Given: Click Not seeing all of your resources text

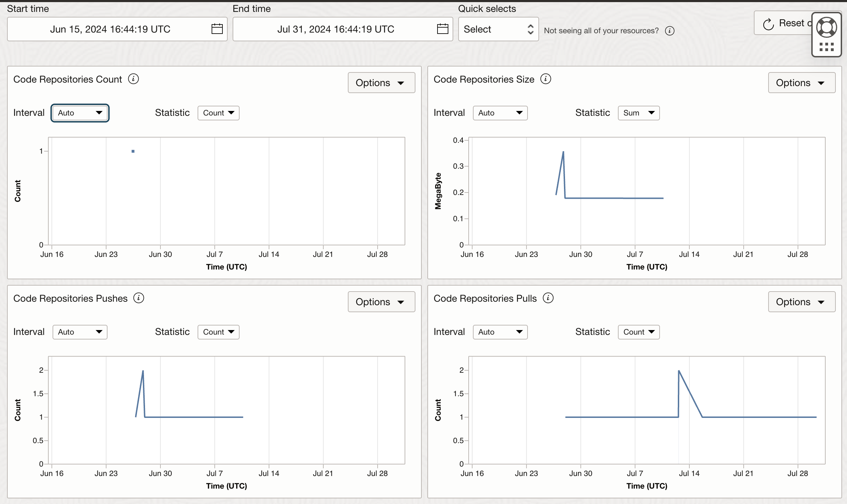Looking at the screenshot, I should point(601,31).
